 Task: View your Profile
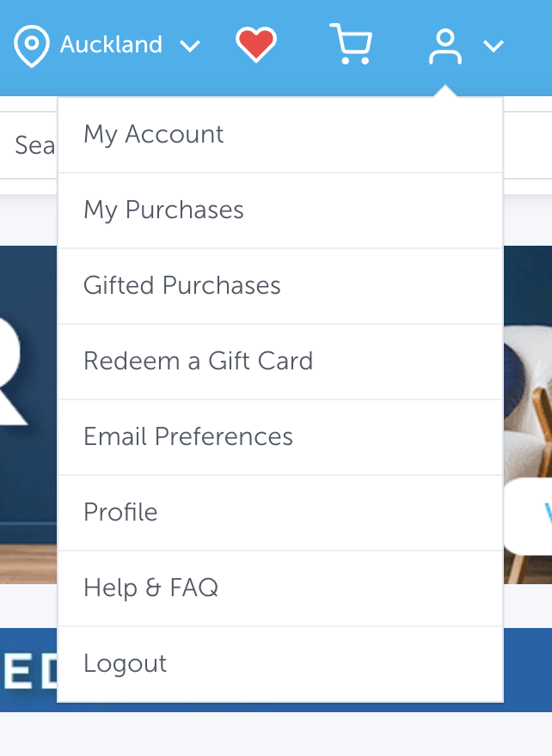120,513
